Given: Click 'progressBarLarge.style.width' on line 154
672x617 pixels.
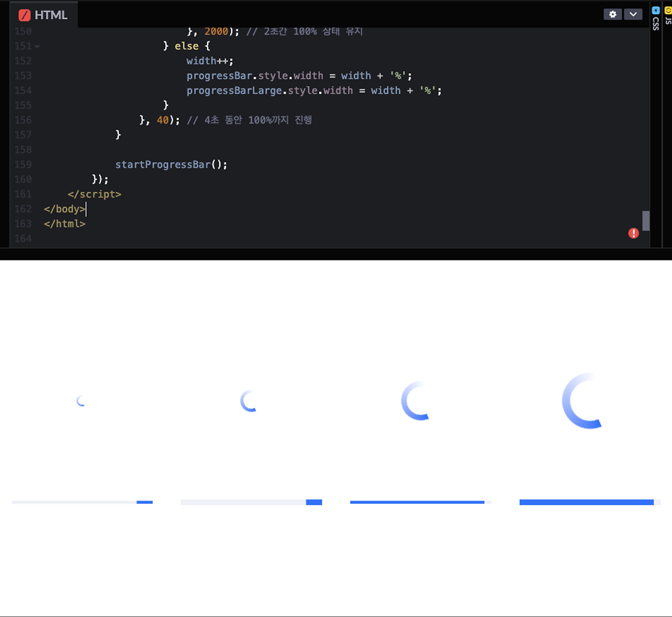Looking at the screenshot, I should coord(270,90).
